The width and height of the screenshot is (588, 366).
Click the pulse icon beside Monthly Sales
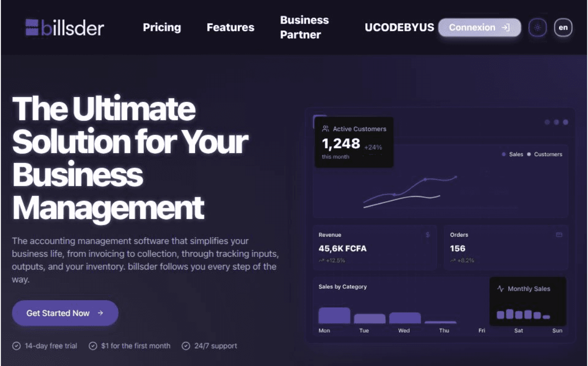pos(501,289)
